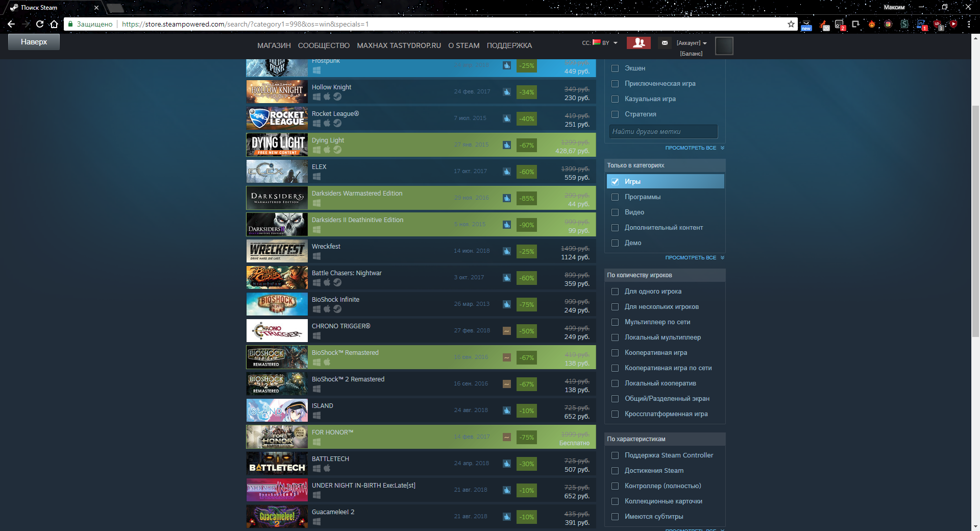This screenshot has height=531, width=980.
Task: Collapse the Только в категориях section header
Action: (x=665, y=165)
